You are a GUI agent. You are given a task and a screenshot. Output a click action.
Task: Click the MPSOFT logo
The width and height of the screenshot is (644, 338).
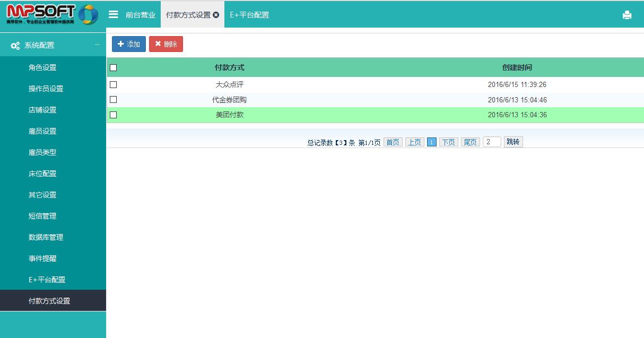click(52, 14)
